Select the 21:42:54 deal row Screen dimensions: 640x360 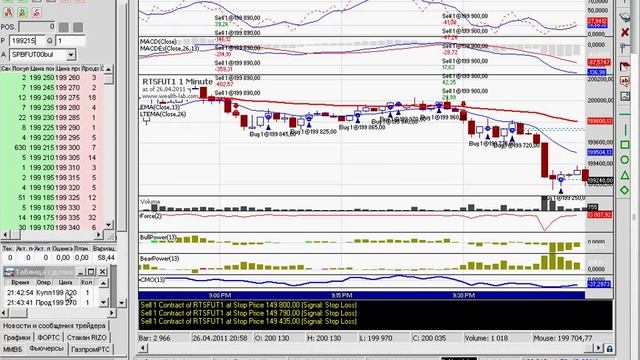coord(50,293)
